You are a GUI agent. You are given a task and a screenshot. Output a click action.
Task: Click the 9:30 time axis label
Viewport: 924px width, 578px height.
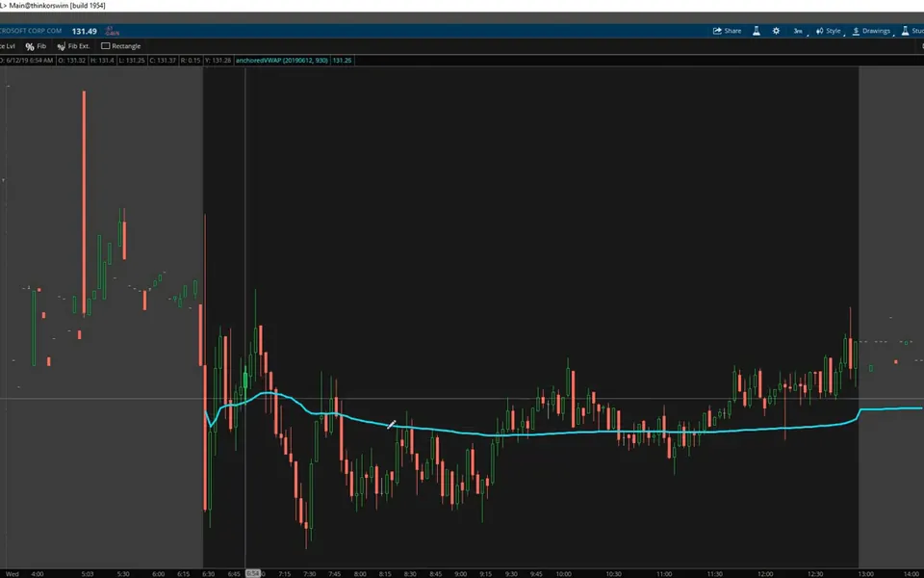pyautogui.click(x=511, y=574)
